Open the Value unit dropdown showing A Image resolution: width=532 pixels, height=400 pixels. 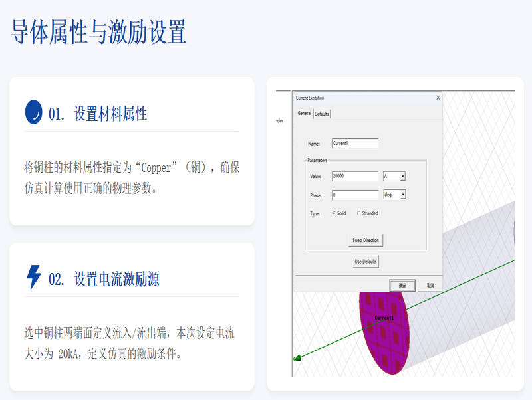(x=402, y=177)
